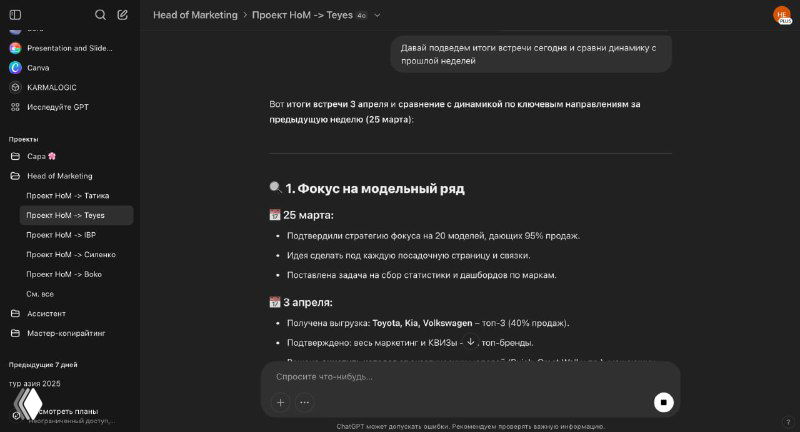Click bullet about посадочную страницу и связки
The width and height of the screenshot is (800, 432).
point(408,256)
